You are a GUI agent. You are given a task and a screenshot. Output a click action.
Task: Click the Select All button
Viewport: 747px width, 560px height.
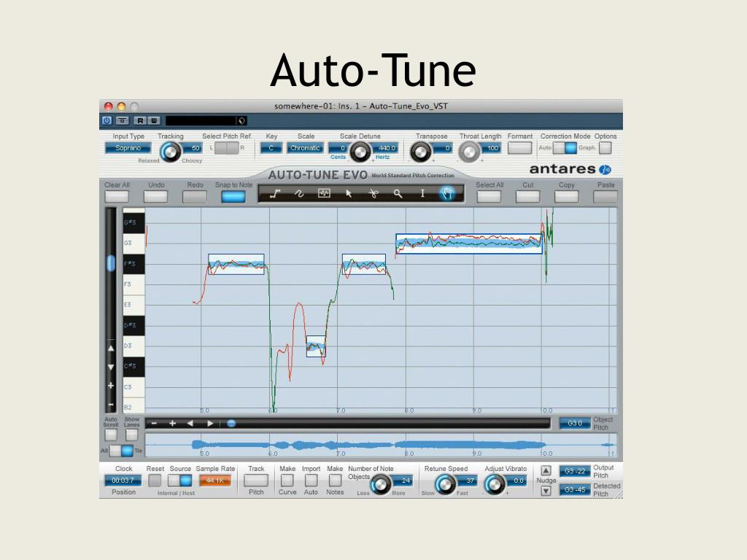click(x=489, y=196)
